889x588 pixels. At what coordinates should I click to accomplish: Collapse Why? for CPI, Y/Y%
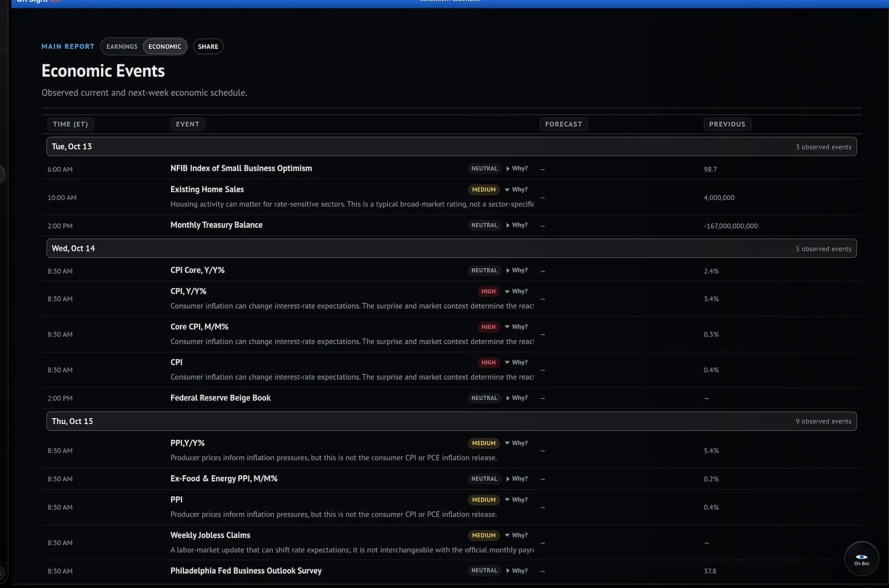point(517,292)
